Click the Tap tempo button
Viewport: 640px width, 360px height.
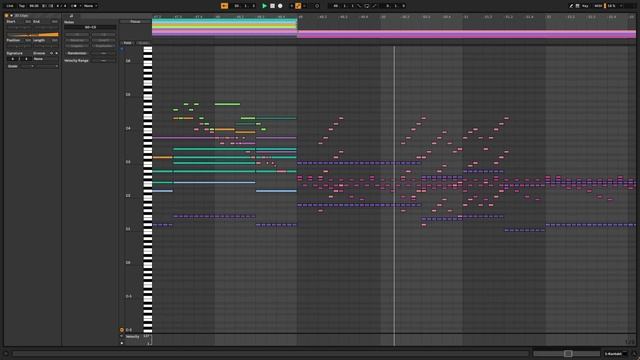point(22,6)
